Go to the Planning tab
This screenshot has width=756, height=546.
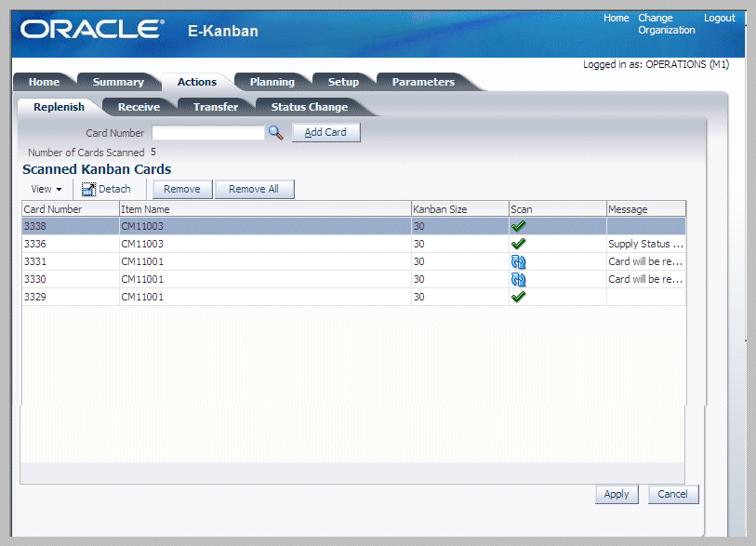[272, 82]
